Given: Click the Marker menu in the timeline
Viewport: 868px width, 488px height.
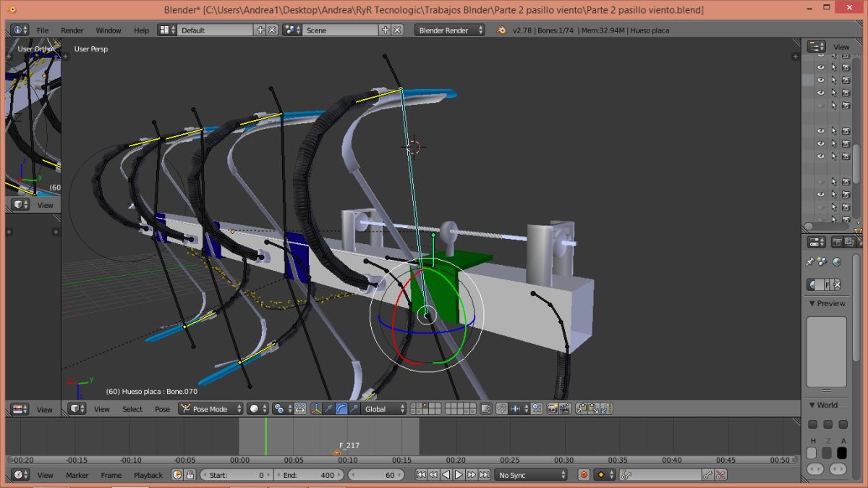Looking at the screenshot, I should coord(77,475).
